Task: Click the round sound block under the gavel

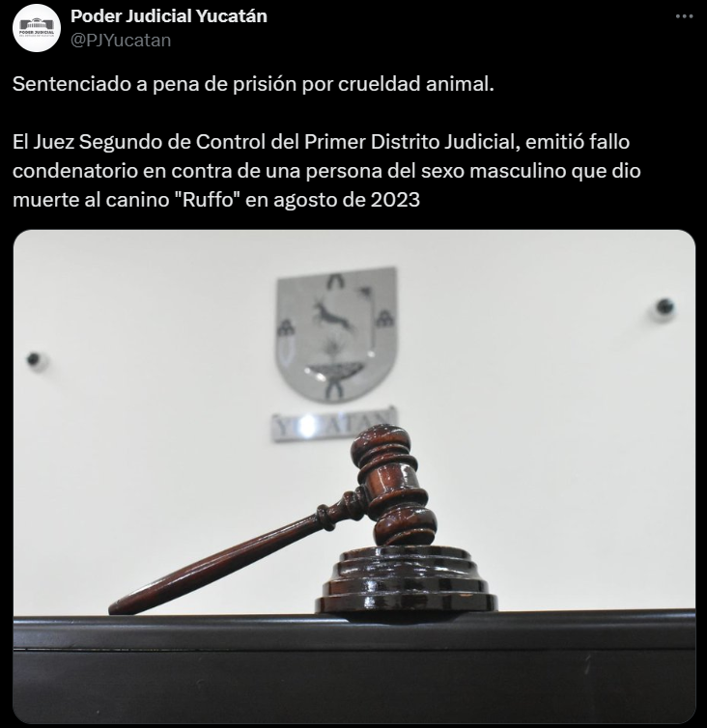Action: 407,580
